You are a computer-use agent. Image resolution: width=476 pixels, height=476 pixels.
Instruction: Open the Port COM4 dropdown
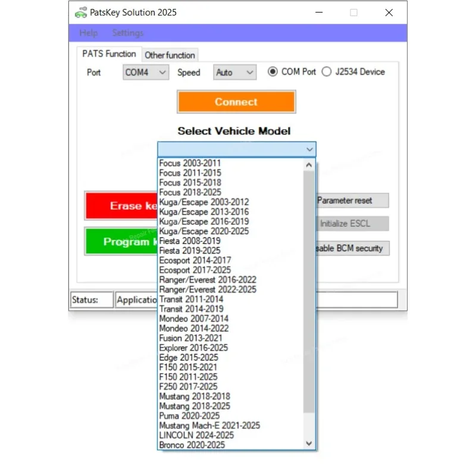(x=146, y=72)
